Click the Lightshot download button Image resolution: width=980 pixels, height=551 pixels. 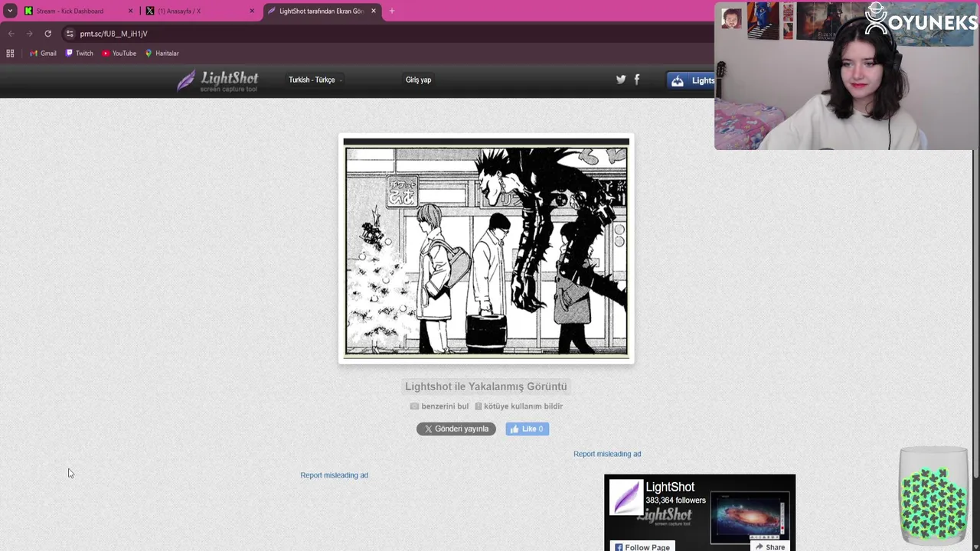click(691, 80)
